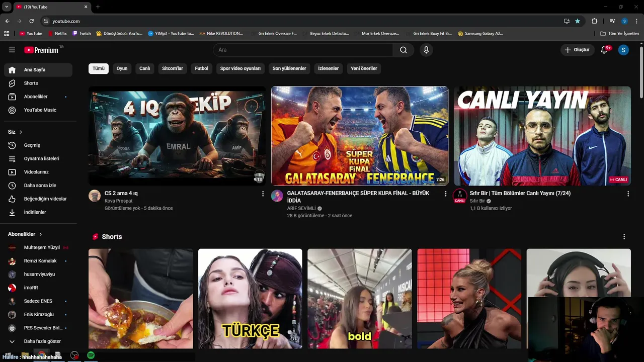Select the Canlı filter chip

(x=145, y=68)
